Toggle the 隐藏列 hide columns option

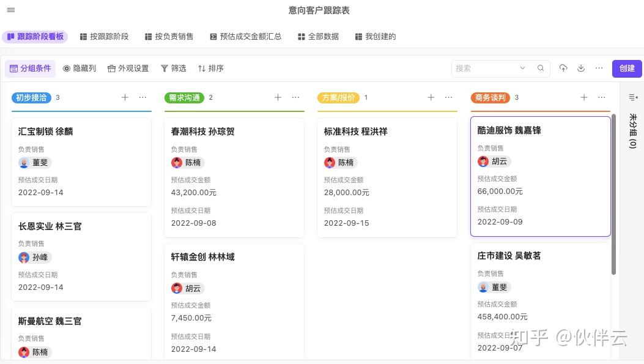point(80,69)
